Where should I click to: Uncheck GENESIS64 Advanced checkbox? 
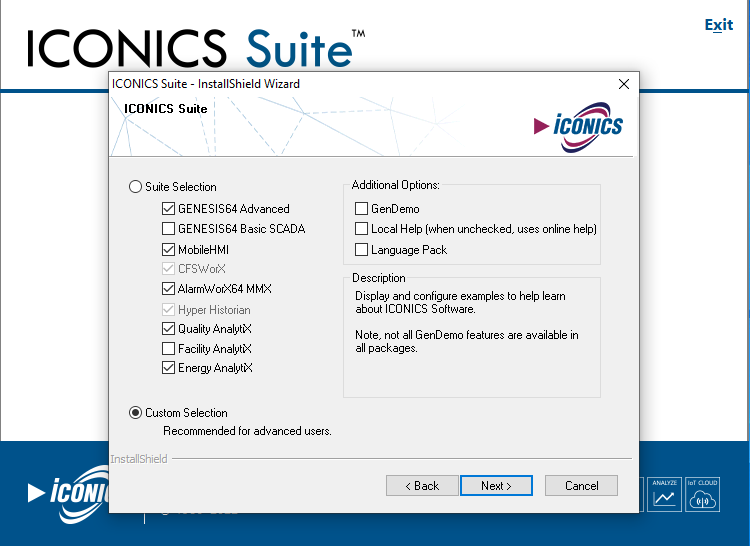168,208
